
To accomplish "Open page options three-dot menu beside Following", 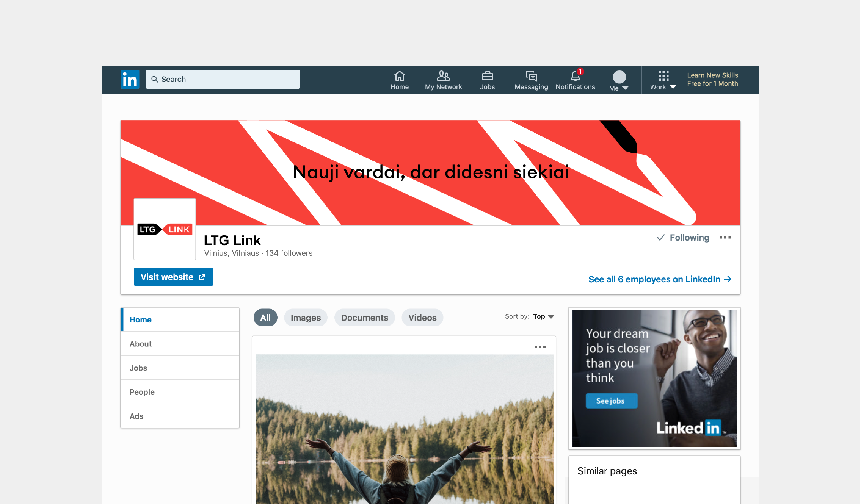I will 725,238.
